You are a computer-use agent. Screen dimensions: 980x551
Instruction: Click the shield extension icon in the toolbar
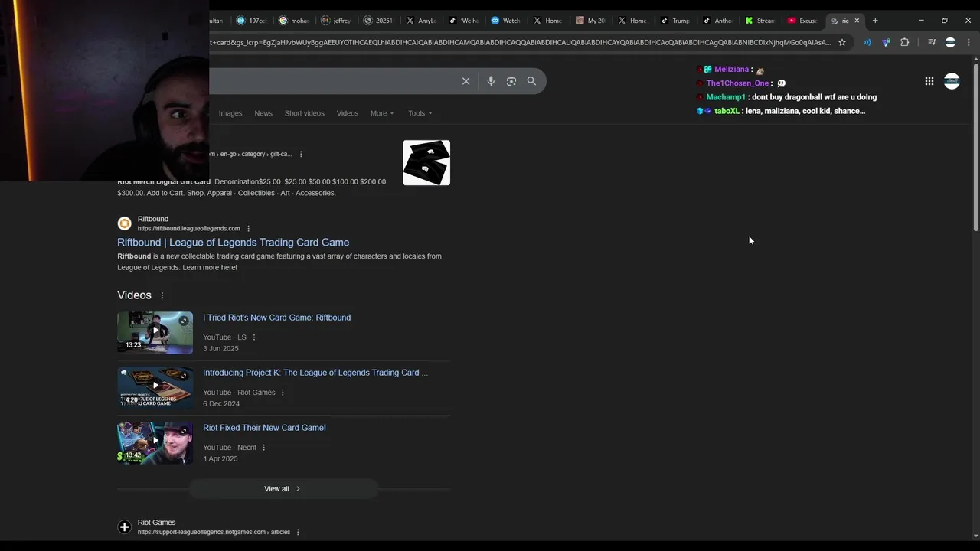[886, 42]
